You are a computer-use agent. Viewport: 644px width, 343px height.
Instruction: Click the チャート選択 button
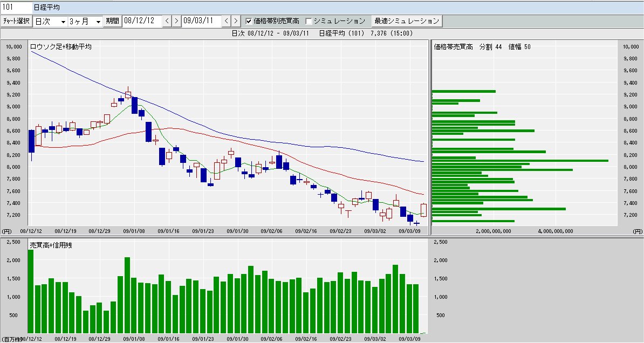pos(16,21)
